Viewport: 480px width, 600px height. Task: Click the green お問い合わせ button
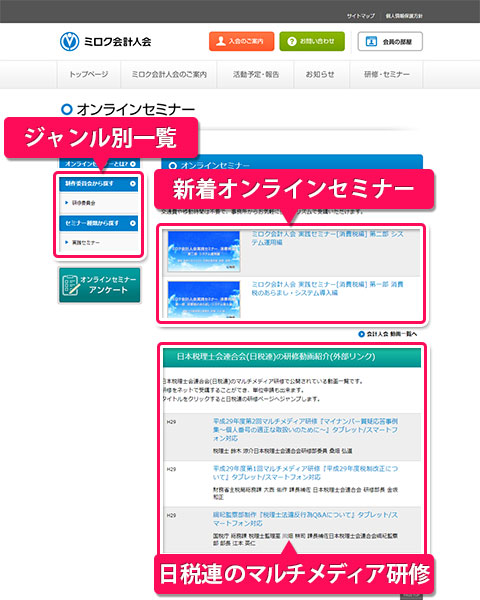[312, 41]
